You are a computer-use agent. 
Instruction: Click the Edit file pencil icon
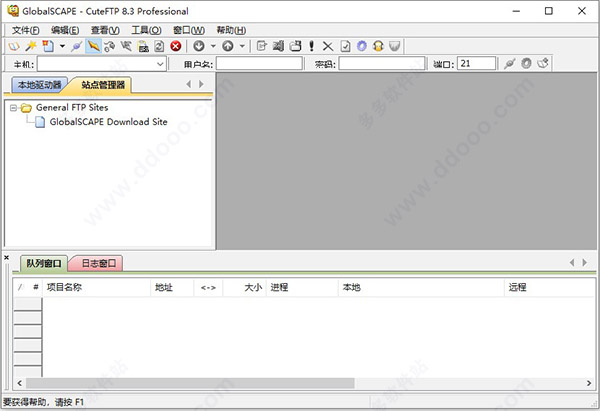tap(261, 46)
